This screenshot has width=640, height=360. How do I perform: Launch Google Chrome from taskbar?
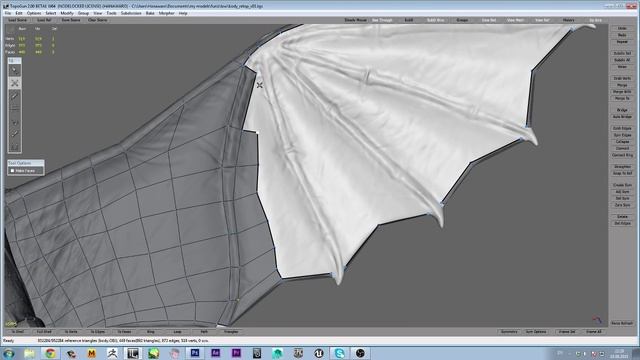point(50,353)
